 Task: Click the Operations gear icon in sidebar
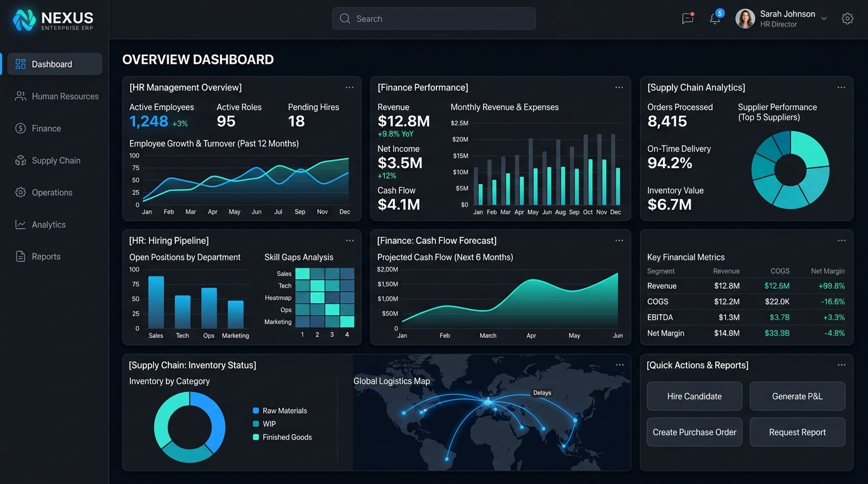click(x=20, y=192)
